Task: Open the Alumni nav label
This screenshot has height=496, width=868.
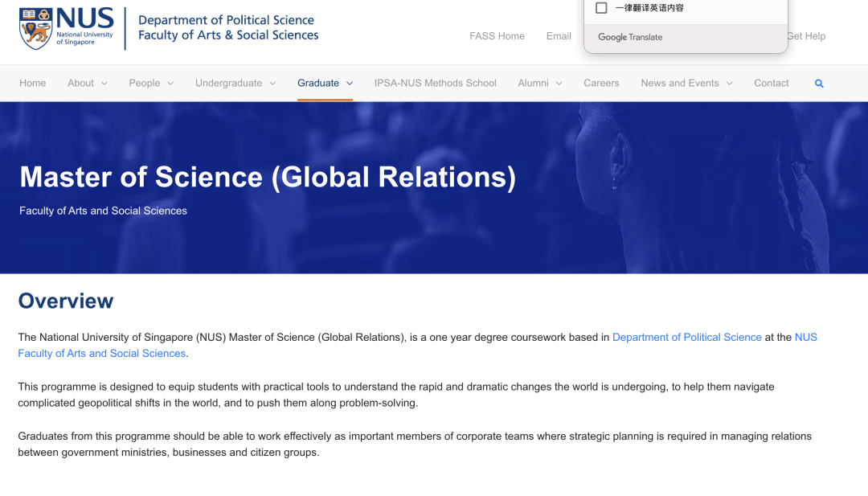Action: [x=533, y=83]
